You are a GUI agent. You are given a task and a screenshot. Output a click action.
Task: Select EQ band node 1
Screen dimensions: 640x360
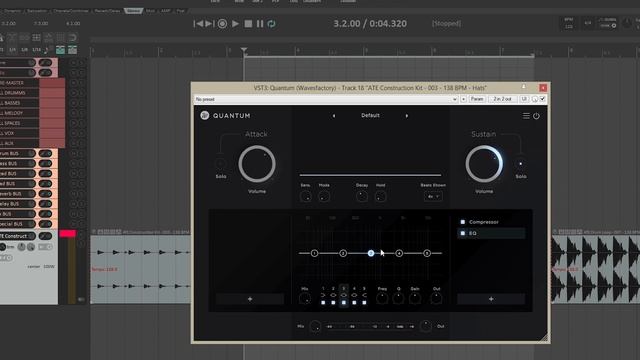pos(314,253)
